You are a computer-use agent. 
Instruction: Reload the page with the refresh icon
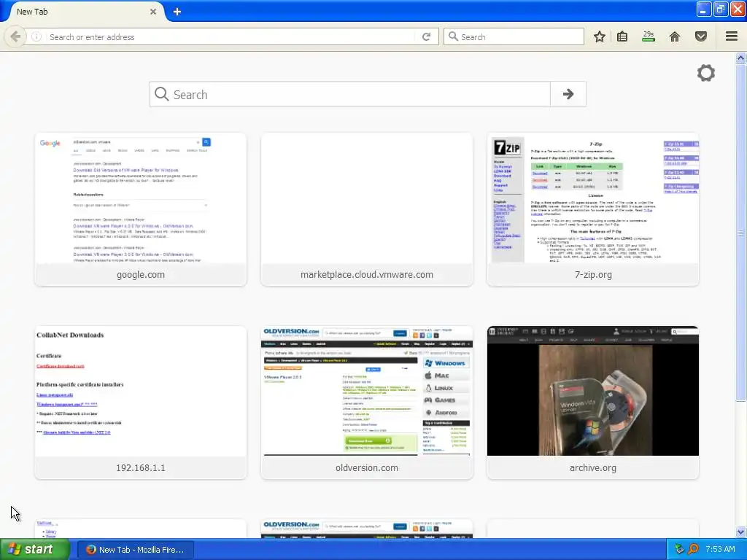click(426, 36)
